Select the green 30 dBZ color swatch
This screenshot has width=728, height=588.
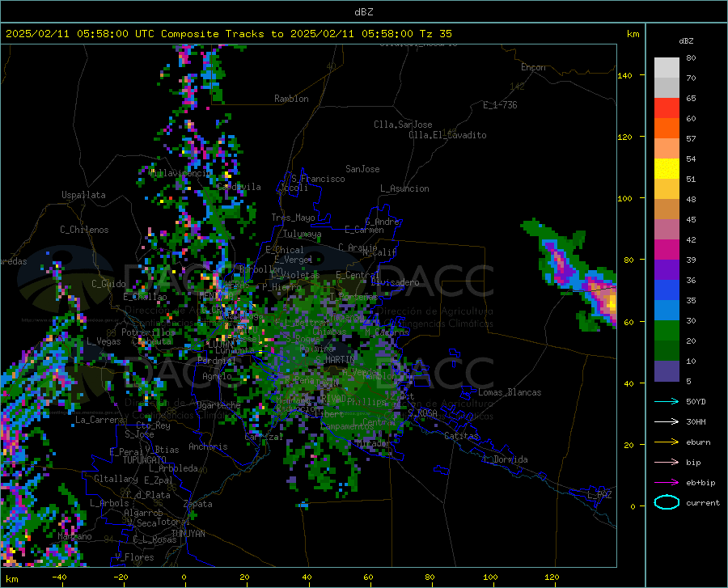[x=667, y=331]
